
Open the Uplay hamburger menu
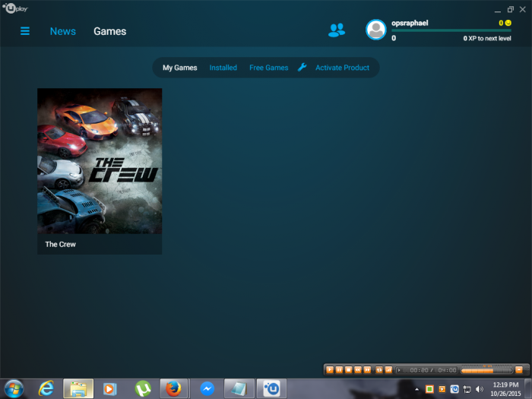tap(25, 31)
